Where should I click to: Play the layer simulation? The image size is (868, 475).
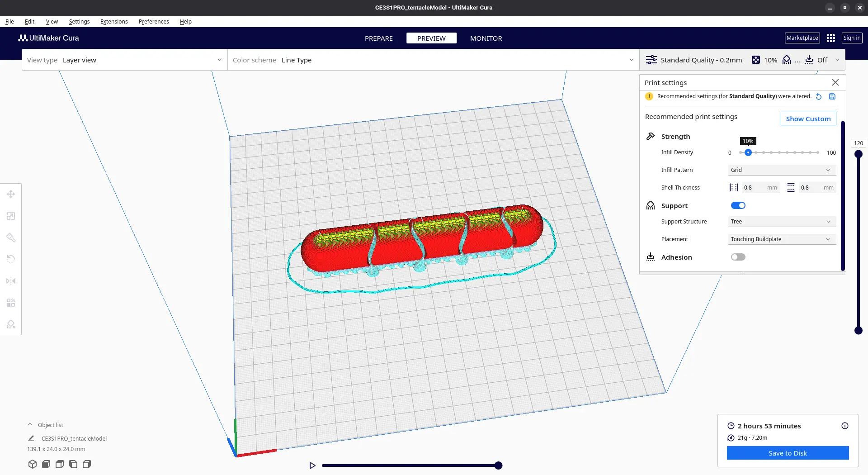312,465
